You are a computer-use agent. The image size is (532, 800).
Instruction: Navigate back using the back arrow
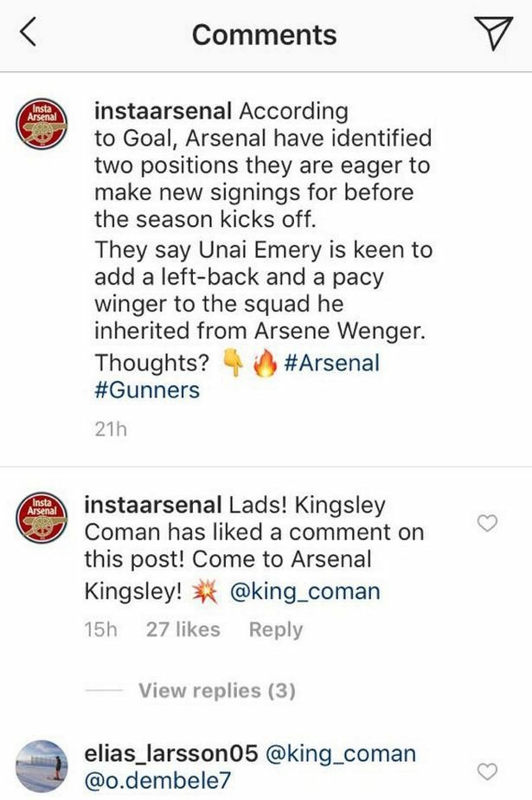[x=29, y=33]
